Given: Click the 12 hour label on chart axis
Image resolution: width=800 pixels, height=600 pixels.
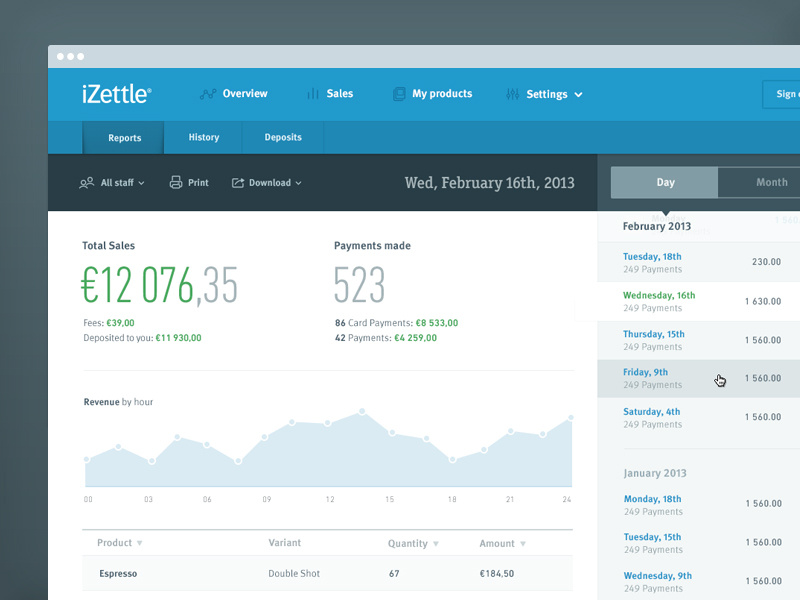Looking at the screenshot, I should pyautogui.click(x=330, y=499).
